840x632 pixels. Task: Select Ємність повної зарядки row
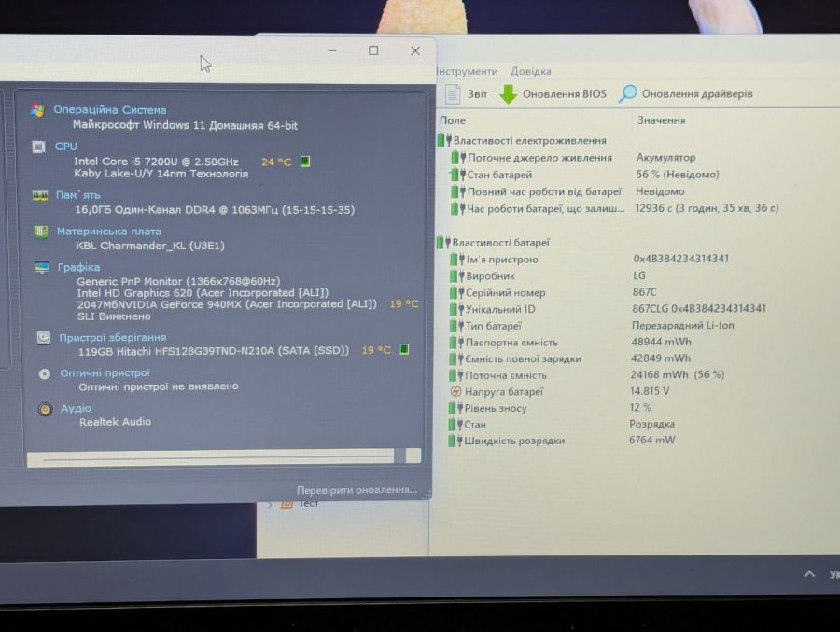pos(569,358)
